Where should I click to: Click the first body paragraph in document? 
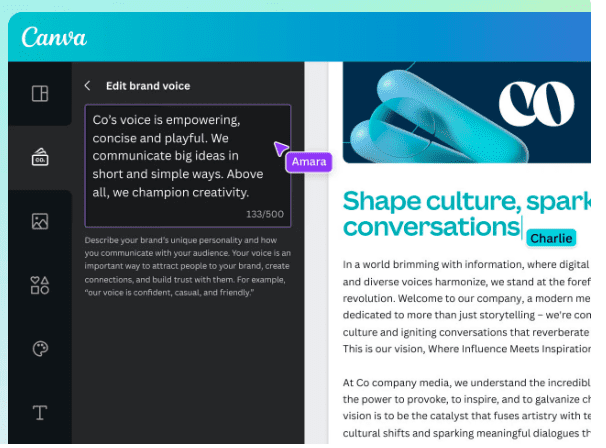465,307
